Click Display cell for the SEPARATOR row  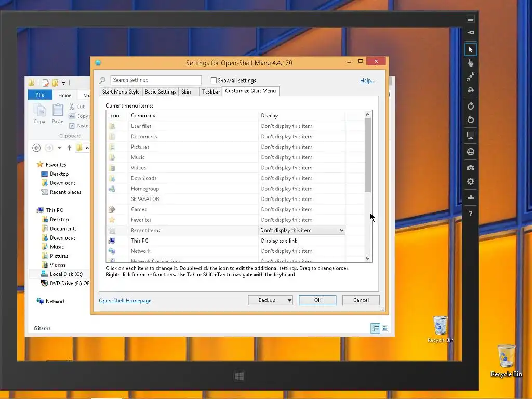(x=302, y=199)
